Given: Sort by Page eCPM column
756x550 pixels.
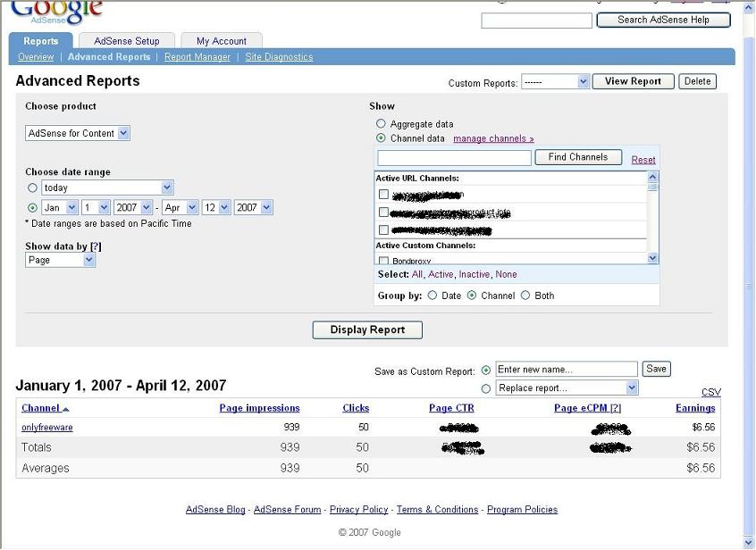Looking at the screenshot, I should click(x=581, y=408).
